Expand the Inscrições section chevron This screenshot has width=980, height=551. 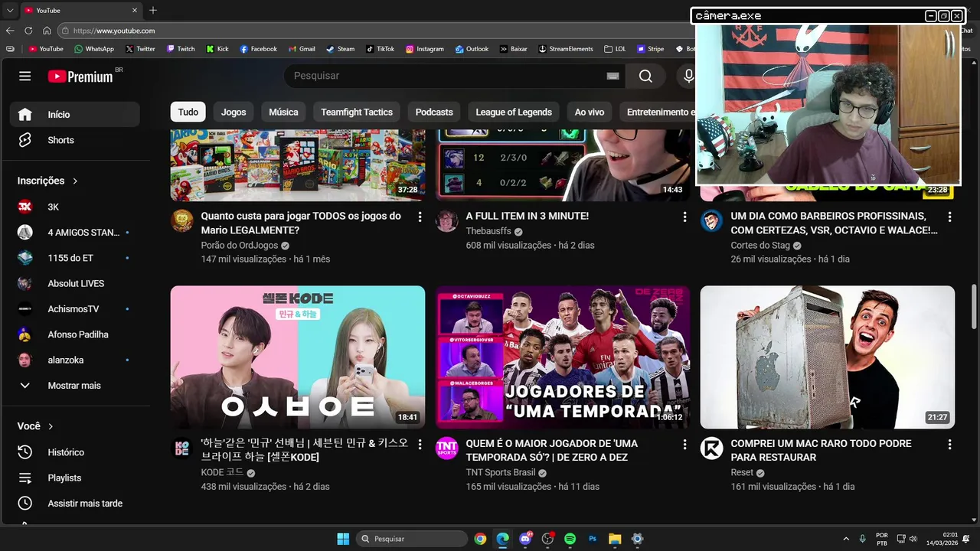click(x=75, y=181)
